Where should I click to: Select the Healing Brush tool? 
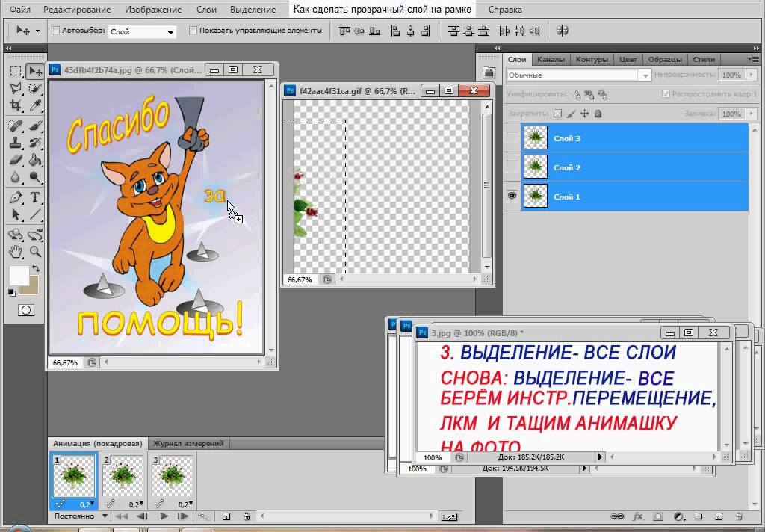[16, 126]
